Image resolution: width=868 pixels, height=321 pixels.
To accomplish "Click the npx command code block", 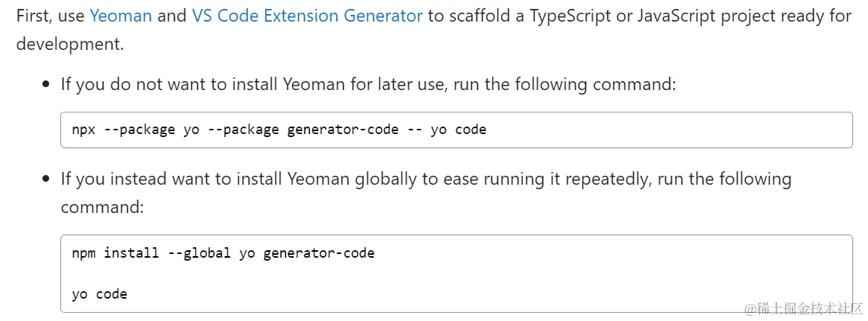I will coord(456,130).
